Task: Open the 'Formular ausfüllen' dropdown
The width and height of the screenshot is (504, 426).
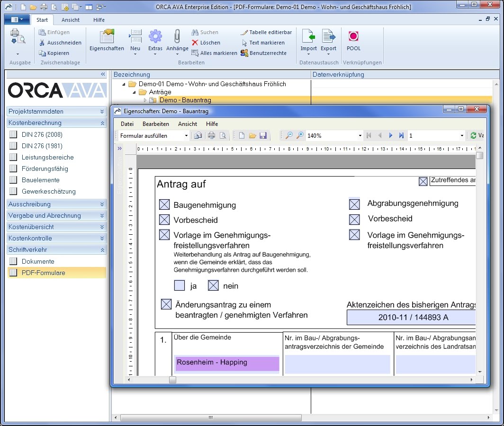Action: (x=153, y=135)
